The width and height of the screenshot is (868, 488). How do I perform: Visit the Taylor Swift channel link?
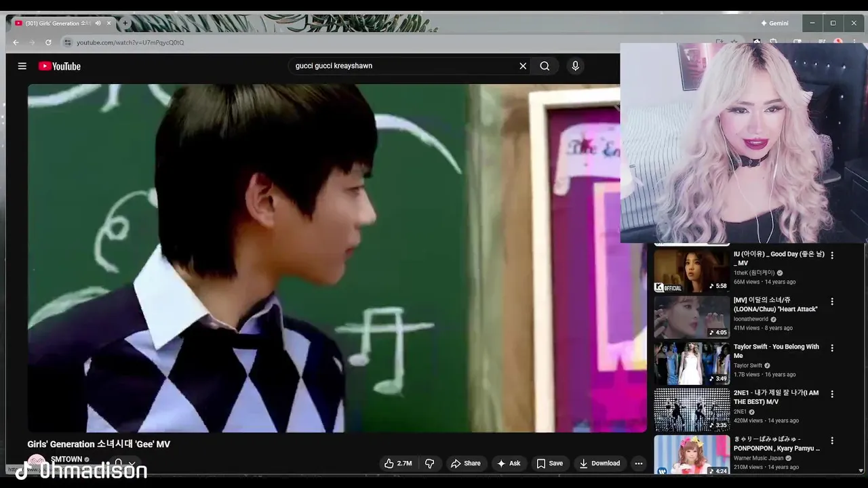click(x=748, y=365)
